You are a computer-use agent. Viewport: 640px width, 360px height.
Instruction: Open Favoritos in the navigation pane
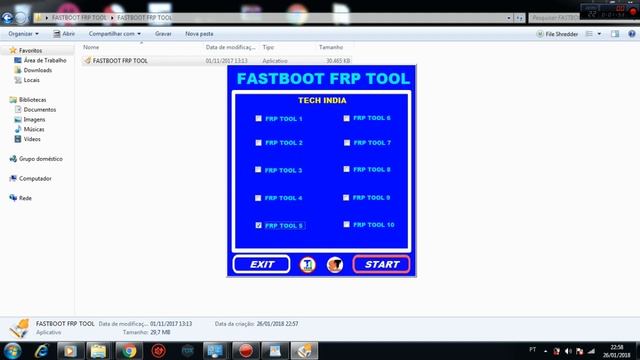tap(26, 51)
